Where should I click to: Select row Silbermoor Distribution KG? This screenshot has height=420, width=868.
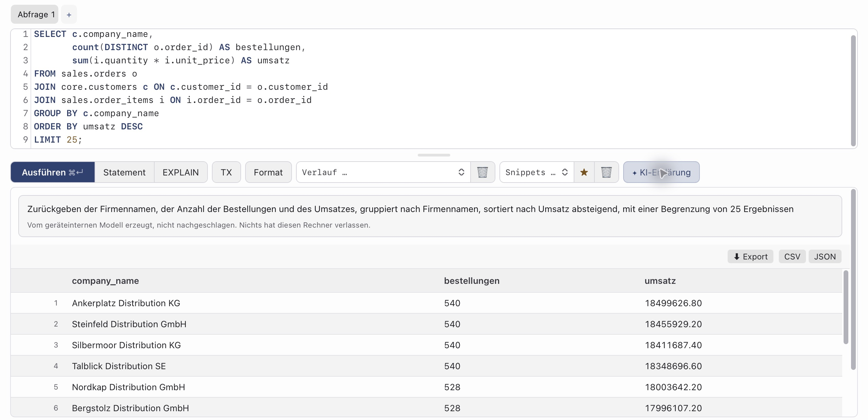pyautogui.click(x=426, y=345)
